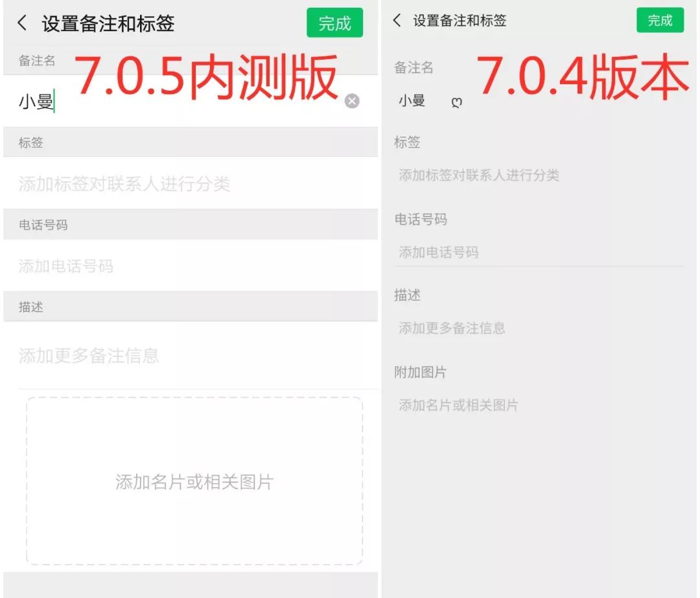
Task: Click green 完成 button on right screen
Action: click(660, 20)
